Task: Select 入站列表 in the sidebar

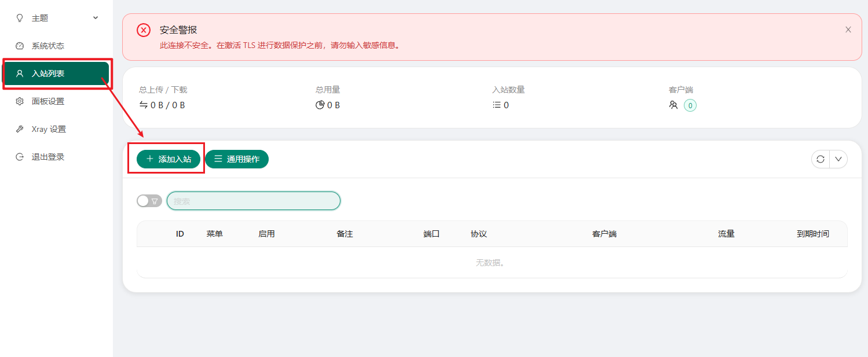Action: (56, 73)
